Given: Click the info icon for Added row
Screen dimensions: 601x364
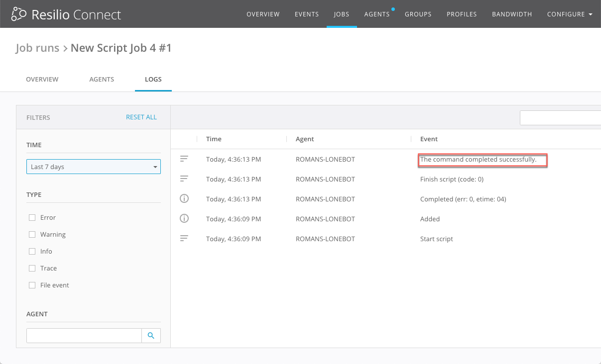Looking at the screenshot, I should (x=184, y=219).
